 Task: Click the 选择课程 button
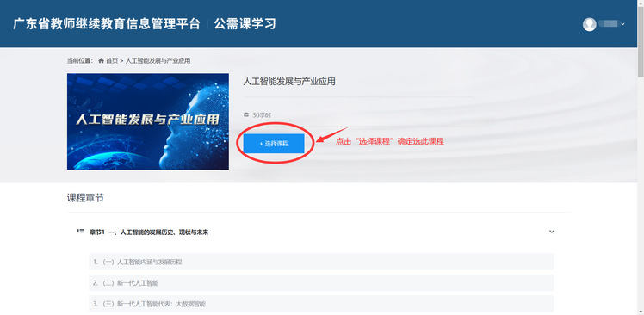tap(274, 144)
